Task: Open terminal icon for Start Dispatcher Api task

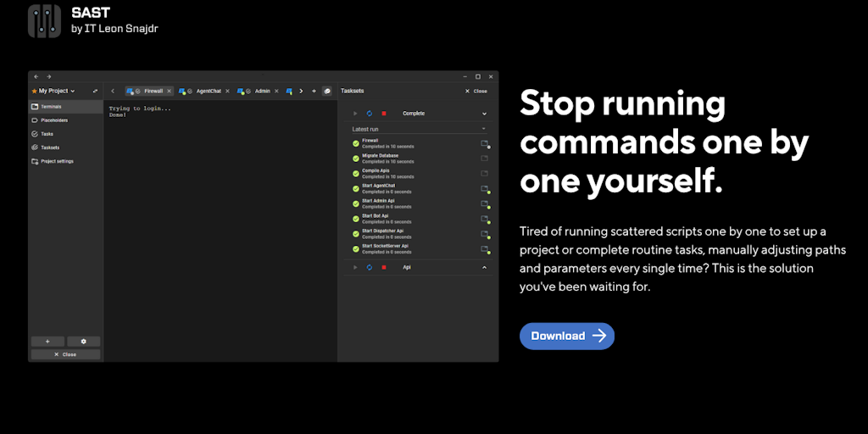Action: (484, 234)
